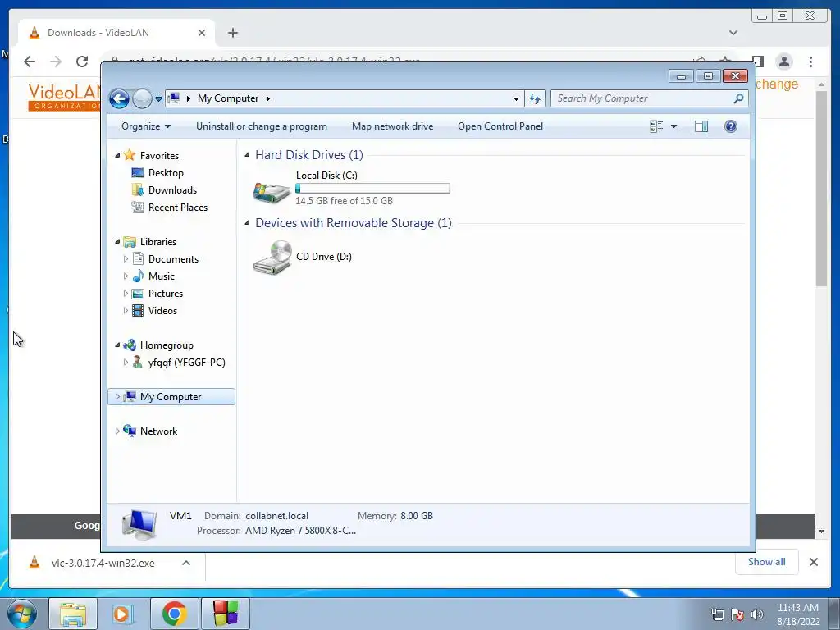This screenshot has width=840, height=630.
Task: Select yfggf (YFGGF-PC) in Homegroup
Action: pyautogui.click(x=186, y=363)
